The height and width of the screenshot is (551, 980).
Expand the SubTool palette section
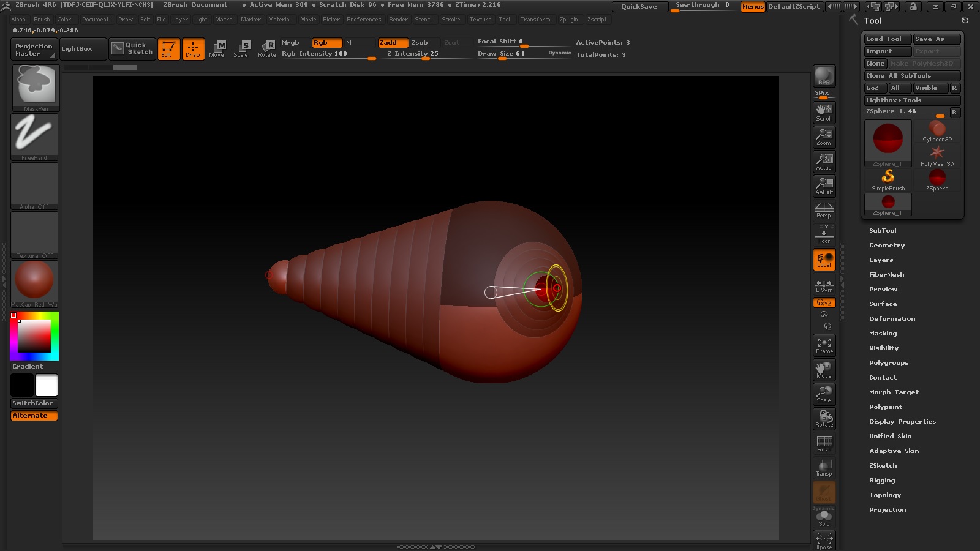[883, 231]
